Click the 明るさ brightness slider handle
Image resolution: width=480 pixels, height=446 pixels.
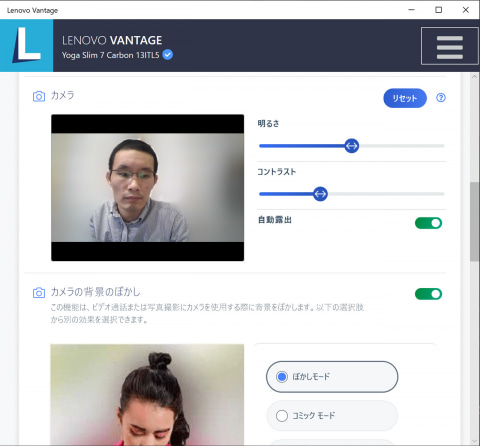pos(352,146)
